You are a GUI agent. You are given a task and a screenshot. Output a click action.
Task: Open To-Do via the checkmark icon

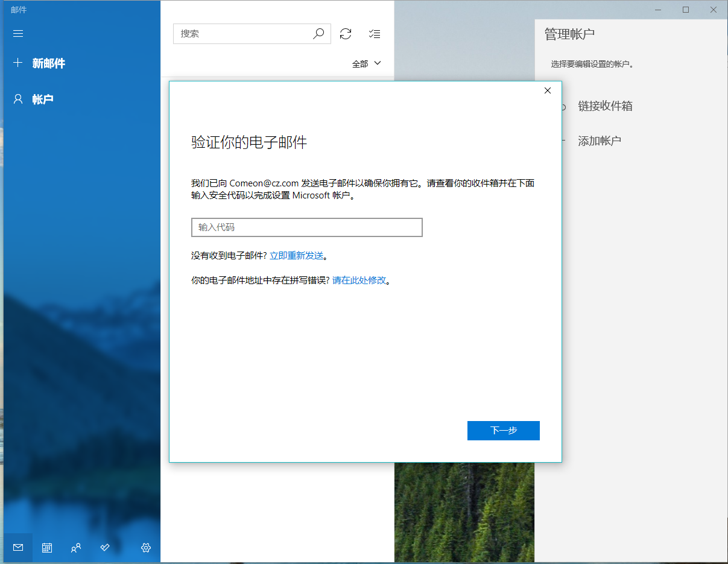(104, 548)
